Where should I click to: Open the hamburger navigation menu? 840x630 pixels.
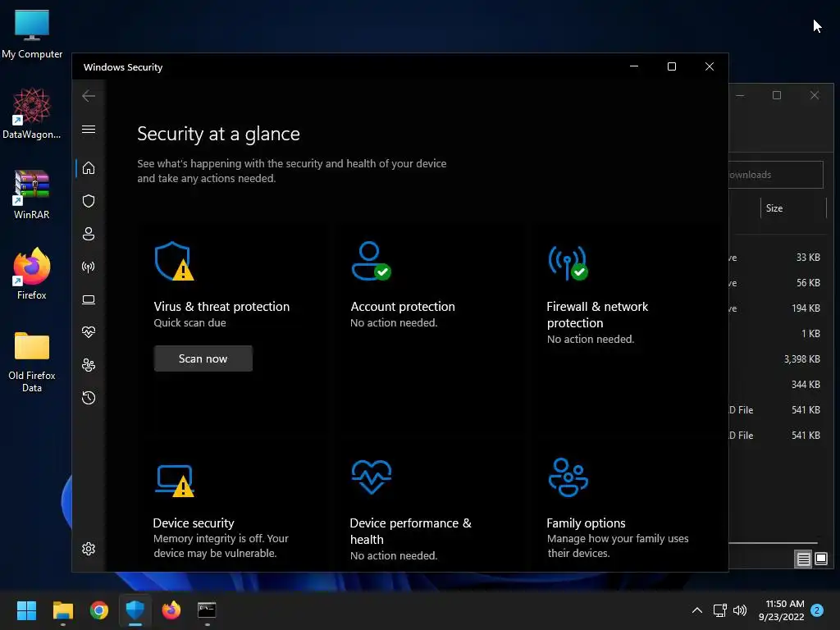click(x=89, y=129)
